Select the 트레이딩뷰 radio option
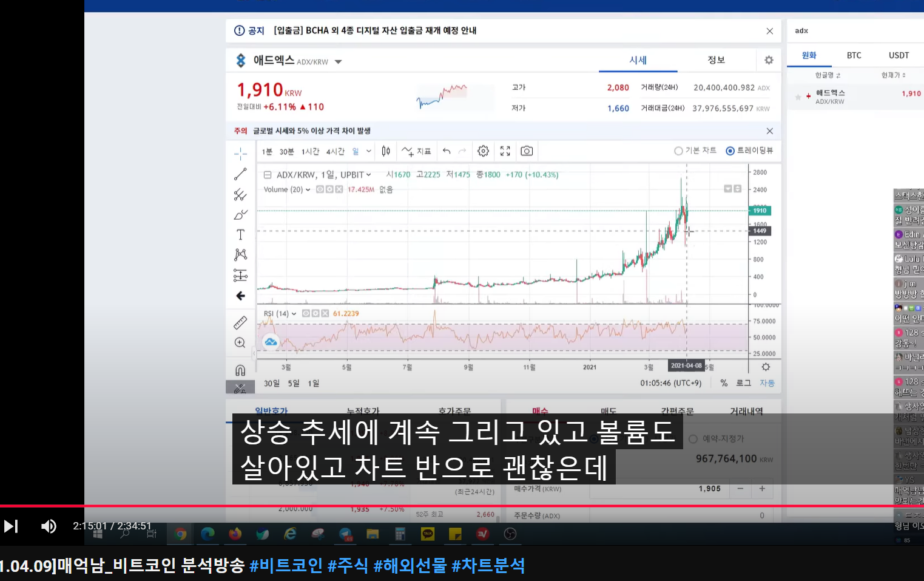 750,151
